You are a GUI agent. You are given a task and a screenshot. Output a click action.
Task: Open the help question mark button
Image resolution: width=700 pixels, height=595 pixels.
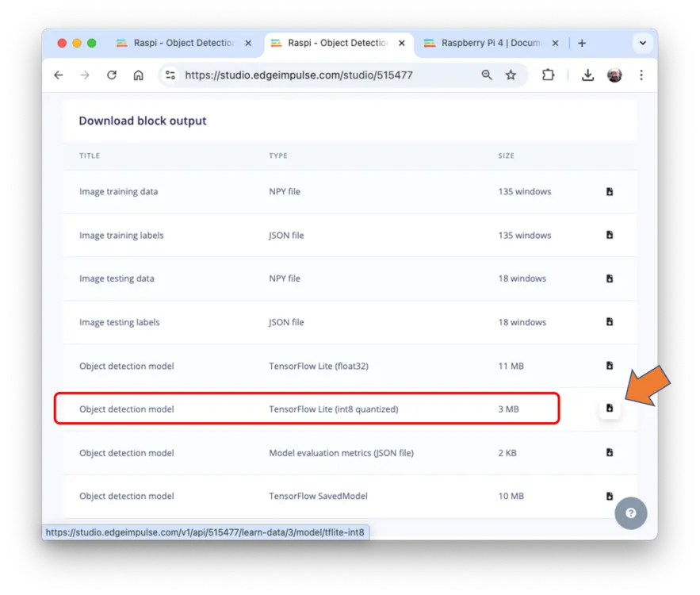[631, 513]
